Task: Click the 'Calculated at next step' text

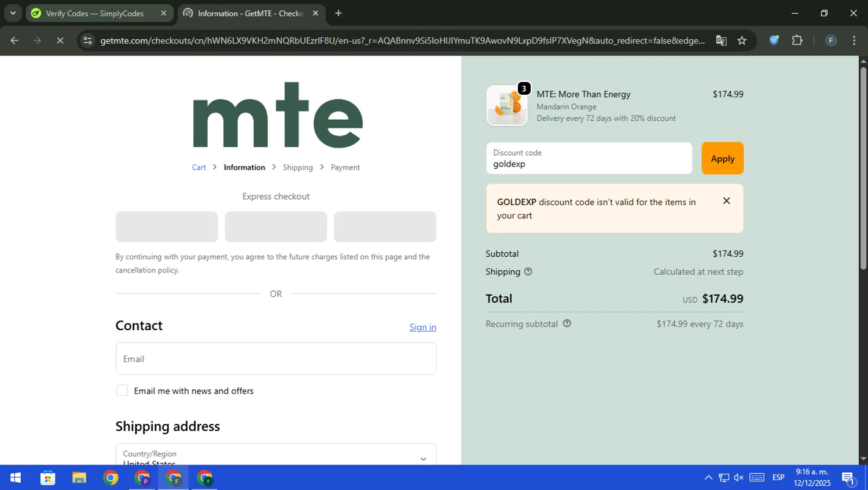Action: tap(698, 271)
